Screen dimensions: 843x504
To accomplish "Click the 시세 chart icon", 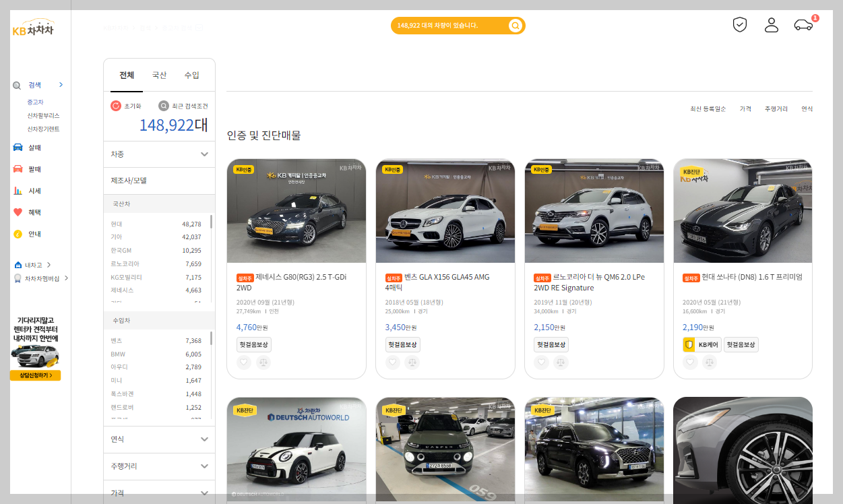I will click(18, 191).
